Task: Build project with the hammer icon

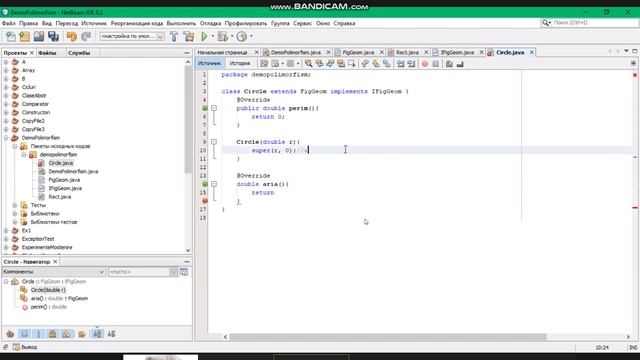Action: (174, 37)
